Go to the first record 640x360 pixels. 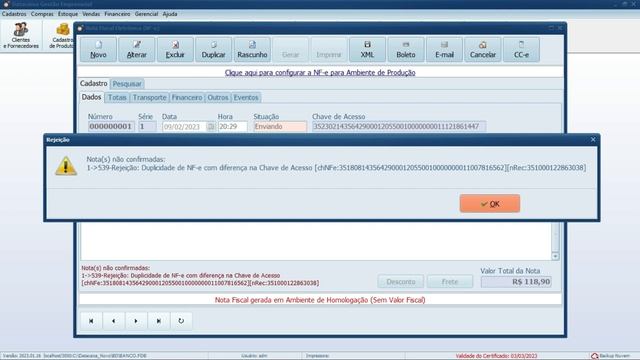(91, 321)
